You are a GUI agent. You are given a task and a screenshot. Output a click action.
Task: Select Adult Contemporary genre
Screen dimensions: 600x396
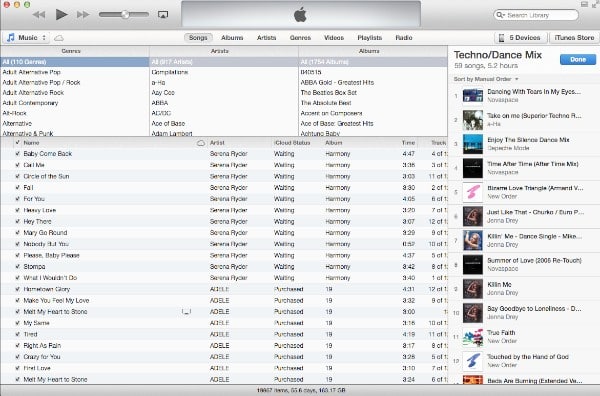[75, 103]
